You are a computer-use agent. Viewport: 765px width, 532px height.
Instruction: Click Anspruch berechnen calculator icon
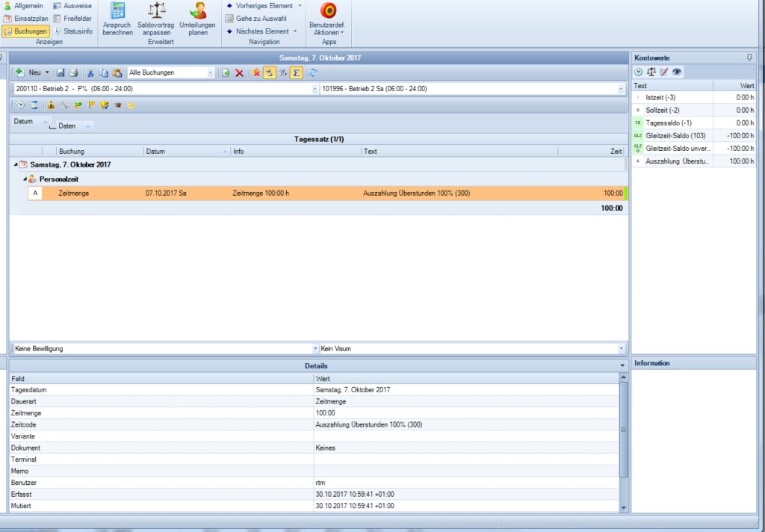pos(117,10)
